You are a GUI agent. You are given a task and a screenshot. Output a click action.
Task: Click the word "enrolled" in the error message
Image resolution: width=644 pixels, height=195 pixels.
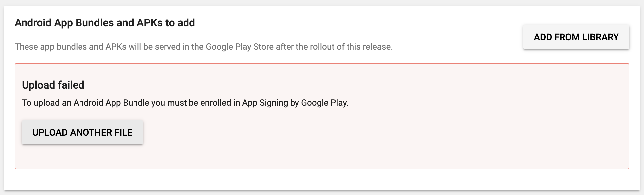(x=215, y=103)
